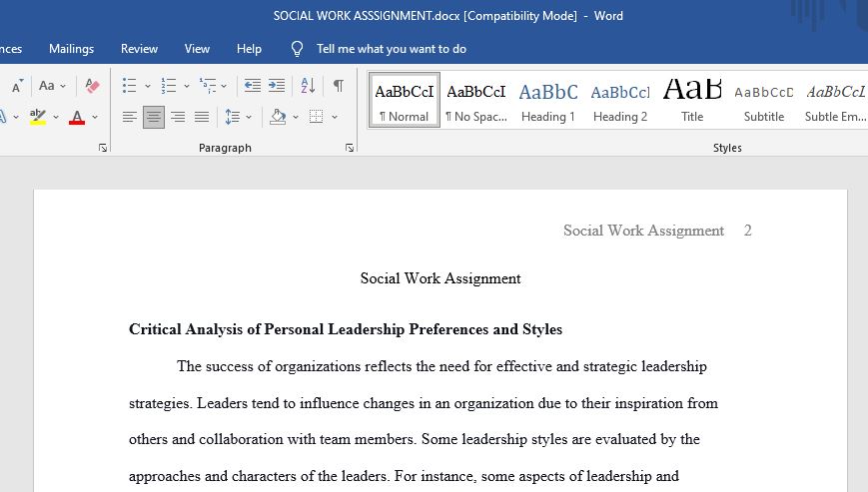This screenshot has width=868, height=492.
Task: Click the centered title 'Social Work Assignment'
Action: pos(440,278)
